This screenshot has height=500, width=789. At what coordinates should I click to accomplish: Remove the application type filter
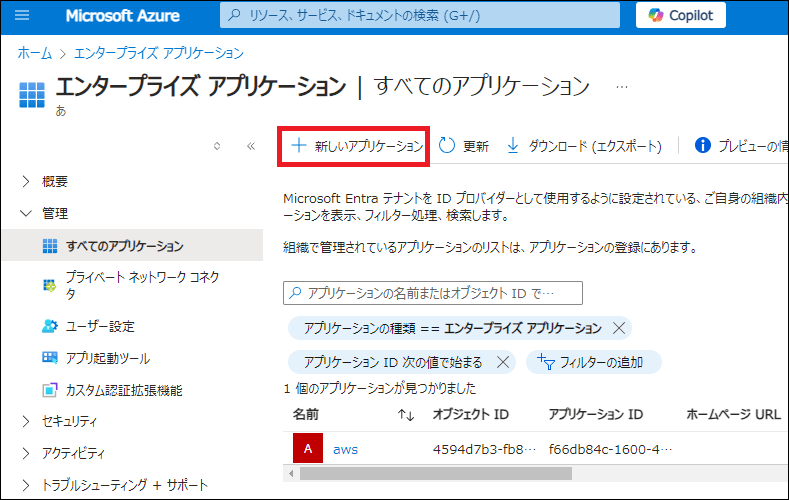[x=619, y=328]
